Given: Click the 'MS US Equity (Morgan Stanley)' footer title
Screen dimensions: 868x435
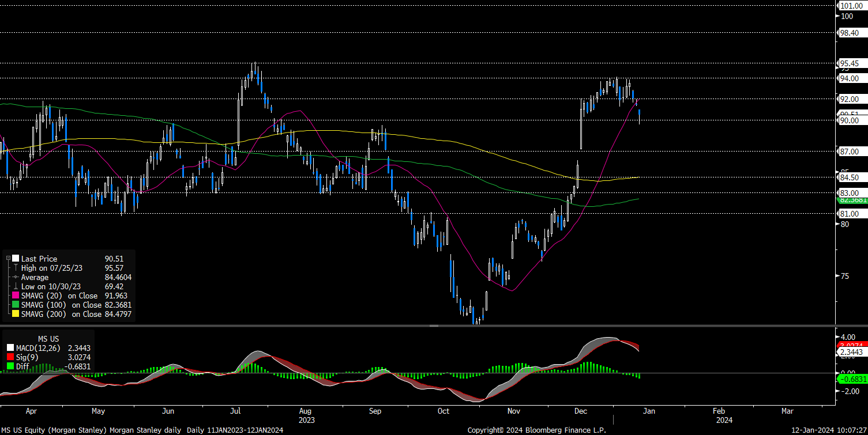Looking at the screenshot, I should tap(53, 430).
